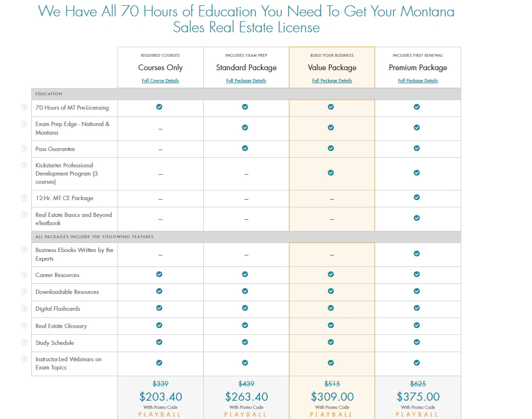Click help icon next to Pass Guarantee
The width and height of the screenshot is (532, 419).
point(24,148)
